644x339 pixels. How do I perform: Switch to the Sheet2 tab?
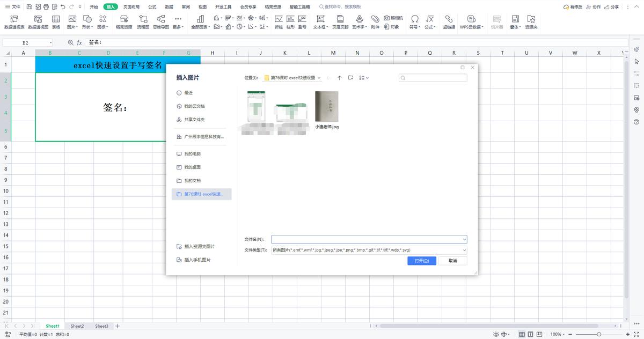[77, 326]
